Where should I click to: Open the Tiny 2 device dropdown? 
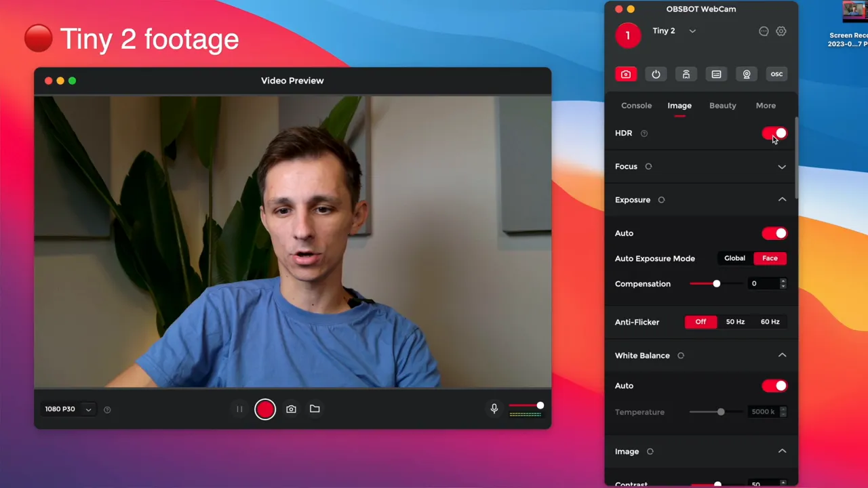coord(692,31)
